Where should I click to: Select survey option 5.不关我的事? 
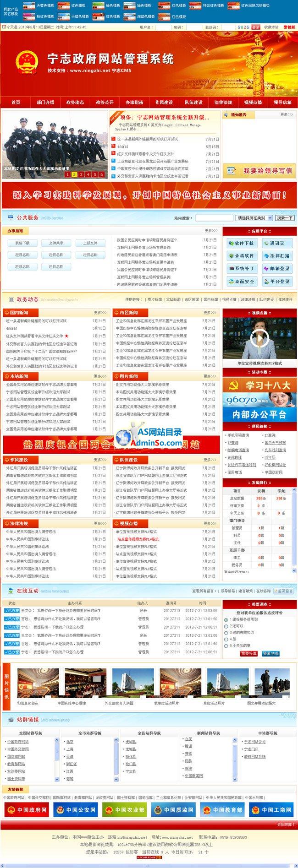click(226, 646)
